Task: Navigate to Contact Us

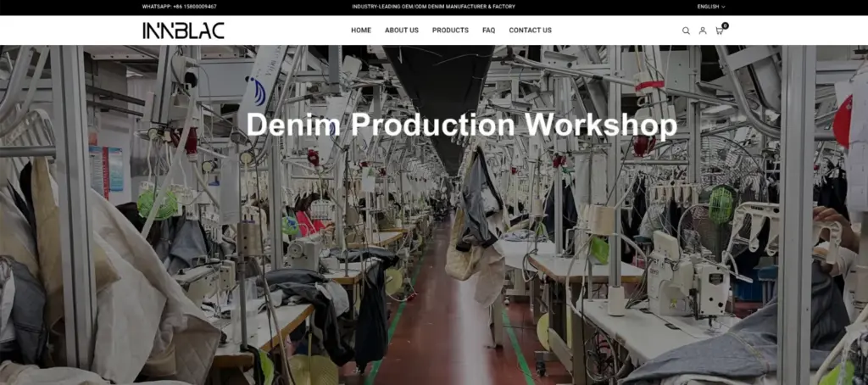Action: pos(530,31)
